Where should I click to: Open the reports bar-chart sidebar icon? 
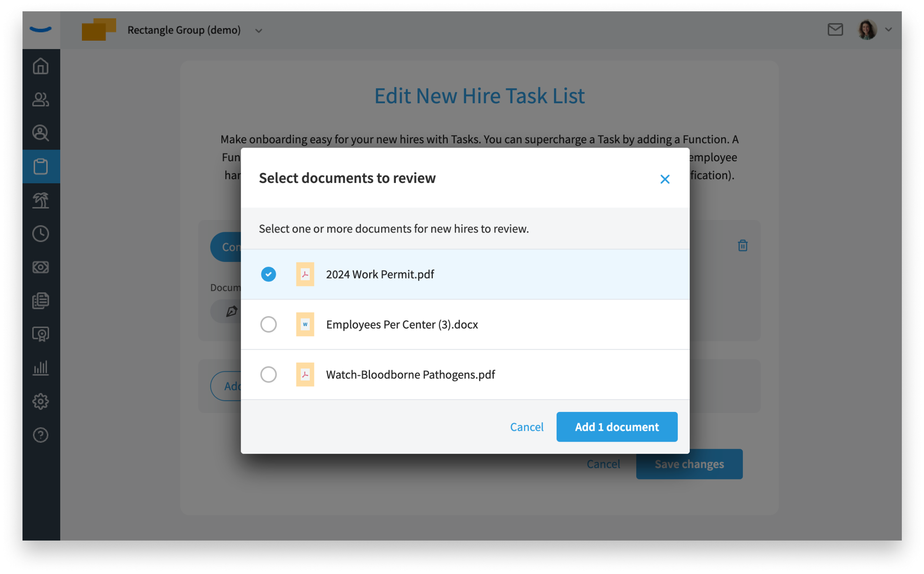41,368
